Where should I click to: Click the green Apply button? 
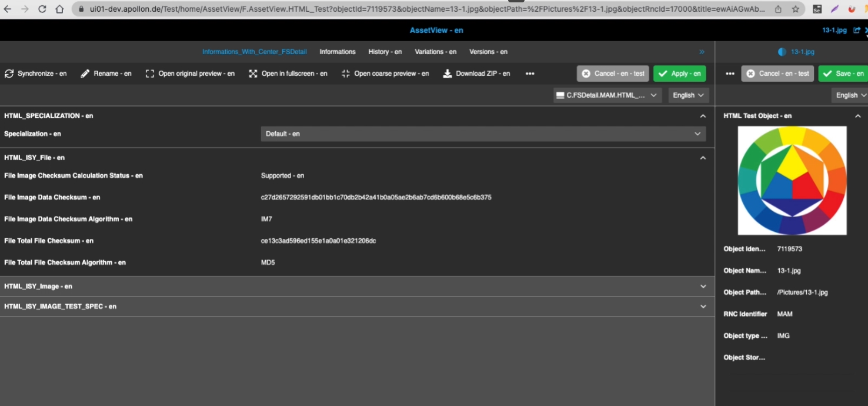tap(679, 74)
